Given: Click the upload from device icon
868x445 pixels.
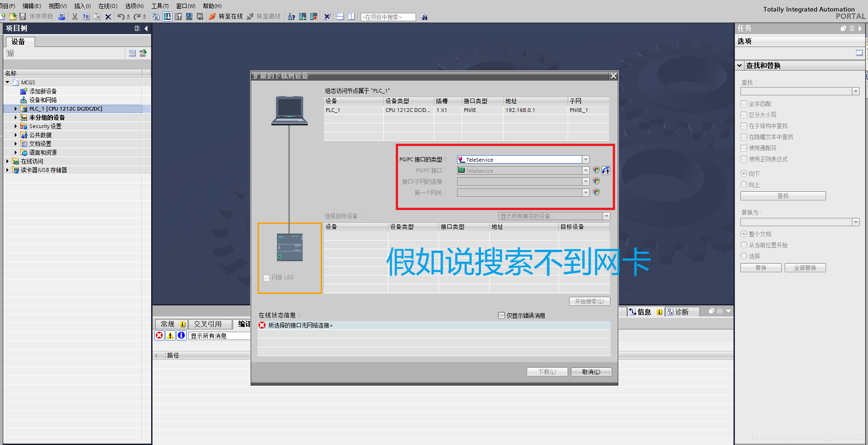Looking at the screenshot, I should click(x=178, y=17).
